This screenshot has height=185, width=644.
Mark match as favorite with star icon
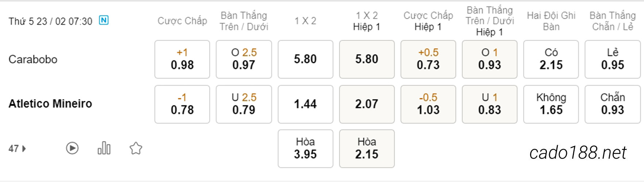(x=136, y=148)
